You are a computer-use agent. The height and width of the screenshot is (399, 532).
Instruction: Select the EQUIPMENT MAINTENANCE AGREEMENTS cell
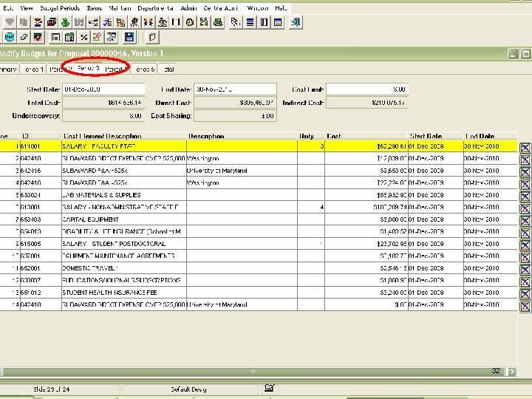124,256
